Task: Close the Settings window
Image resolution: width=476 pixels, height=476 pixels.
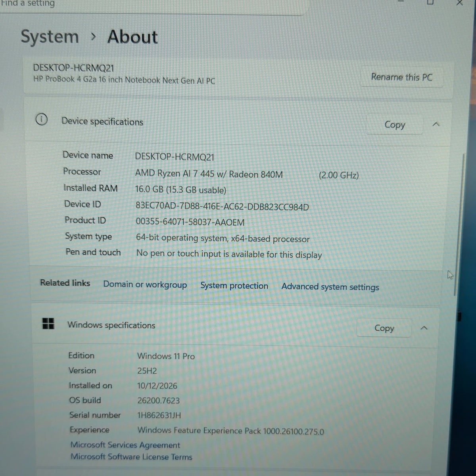Action: coord(459,3)
